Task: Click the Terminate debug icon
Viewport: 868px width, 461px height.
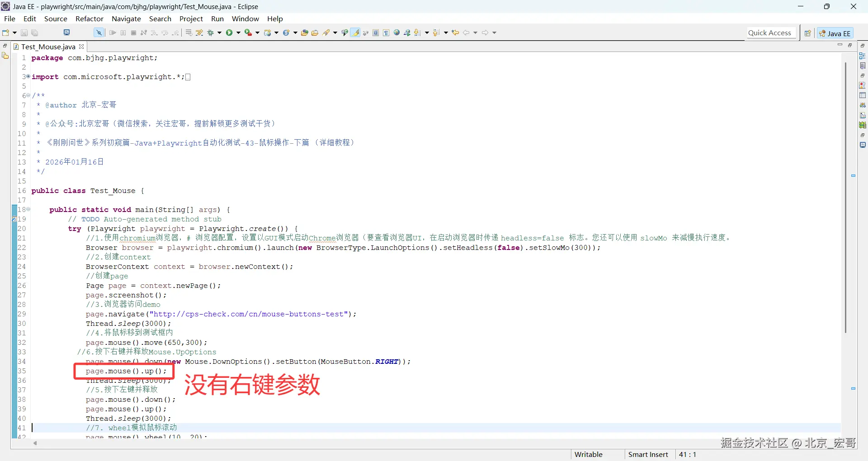Action: pos(133,33)
